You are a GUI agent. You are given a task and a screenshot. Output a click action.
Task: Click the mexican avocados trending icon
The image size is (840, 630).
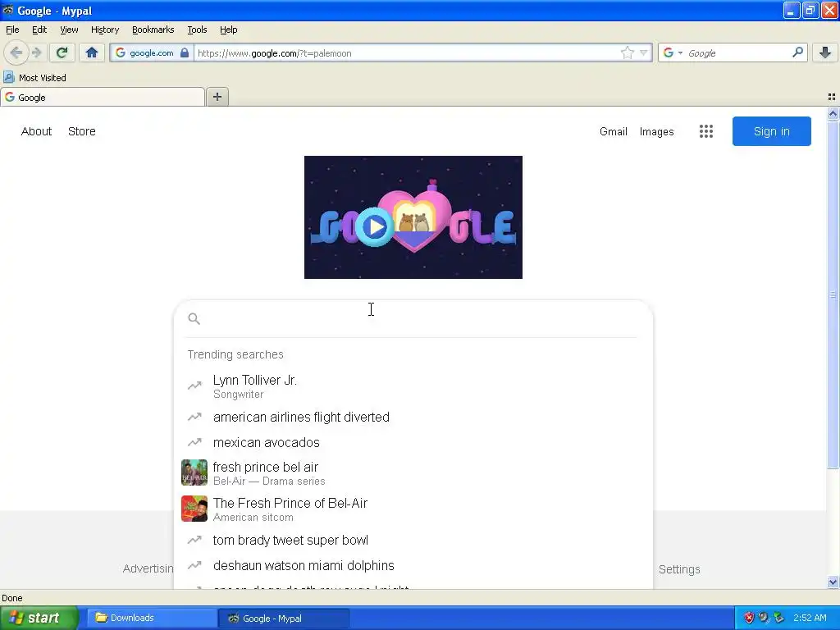[x=194, y=442]
